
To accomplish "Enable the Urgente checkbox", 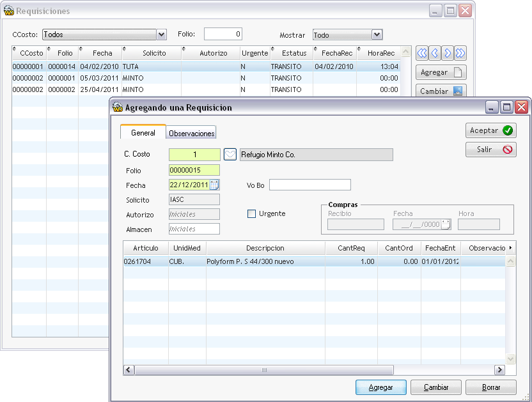I will [252, 214].
